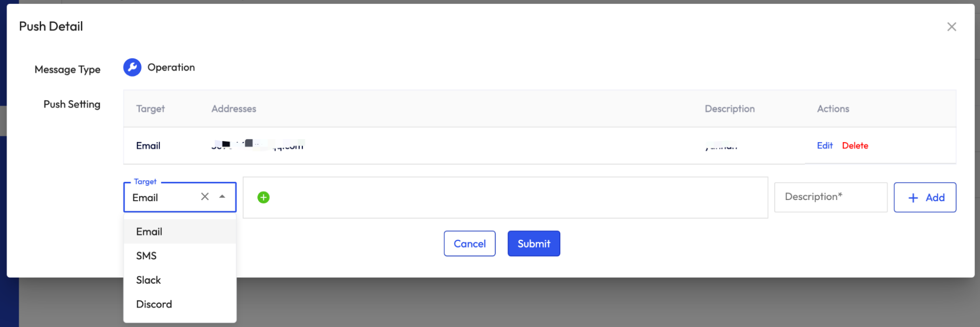Click inside the addresses input box
This screenshot has height=327, width=980.
point(515,198)
